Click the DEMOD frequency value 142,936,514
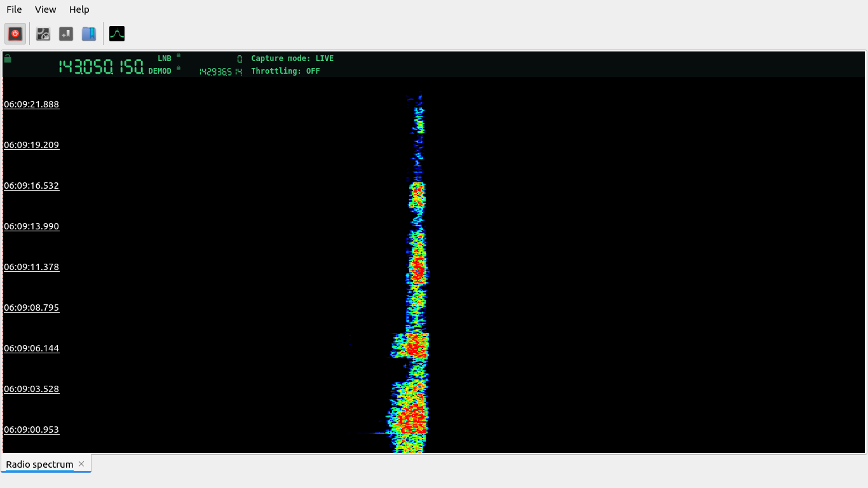Viewport: 868px width, 488px height. click(220, 72)
